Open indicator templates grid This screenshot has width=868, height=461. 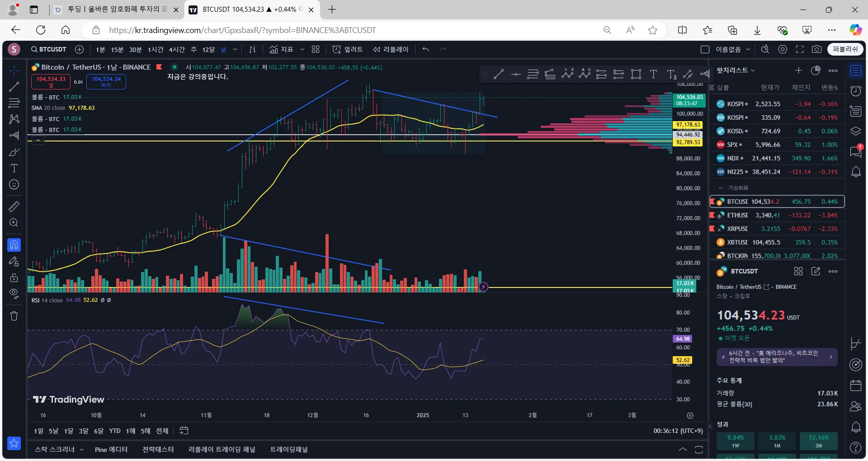pos(316,49)
